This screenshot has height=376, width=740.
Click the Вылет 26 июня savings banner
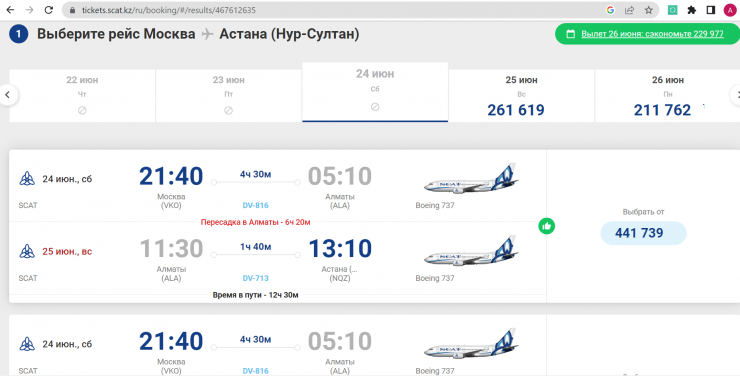pyautogui.click(x=648, y=34)
